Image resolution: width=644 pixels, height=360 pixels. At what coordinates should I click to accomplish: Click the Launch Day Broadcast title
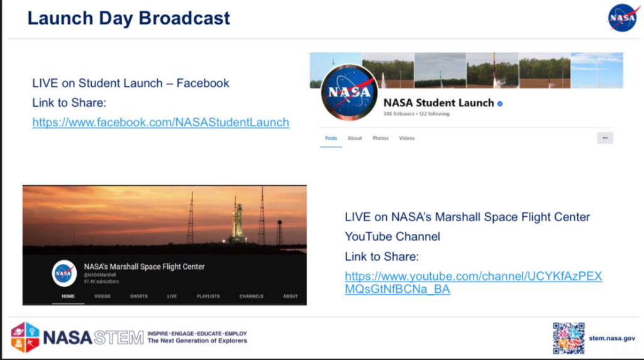(128, 18)
